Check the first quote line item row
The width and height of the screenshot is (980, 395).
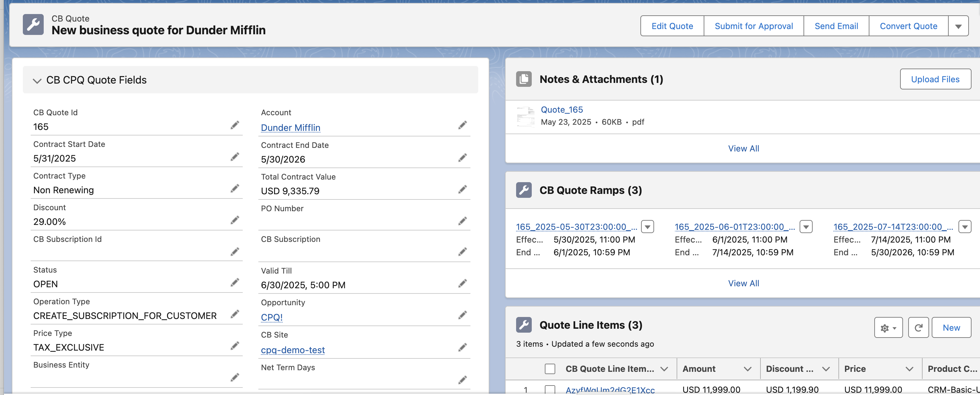pos(550,390)
